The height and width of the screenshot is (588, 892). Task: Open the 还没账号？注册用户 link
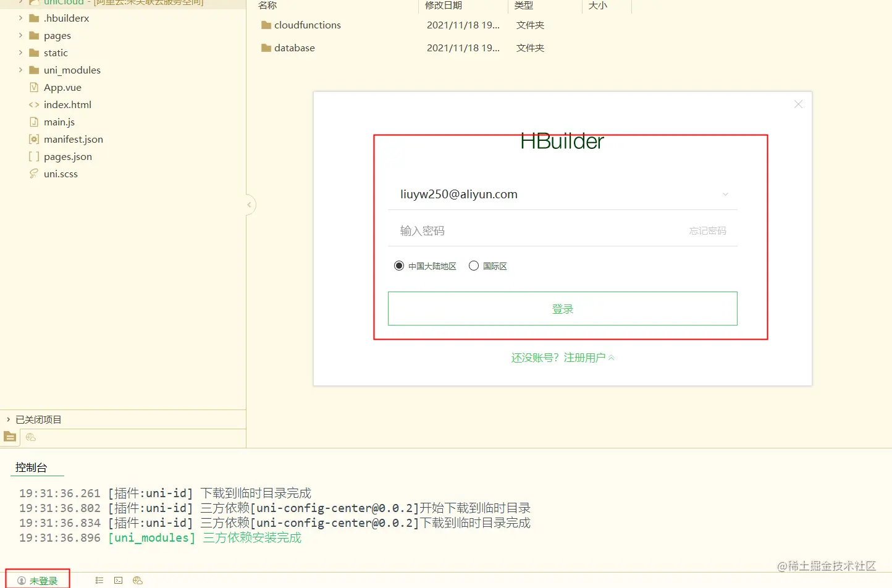point(563,358)
